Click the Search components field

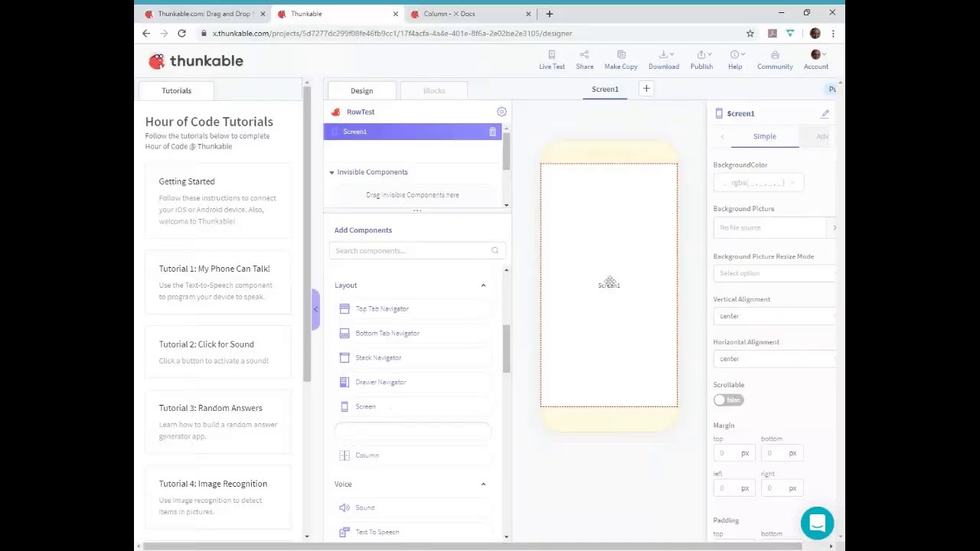tap(416, 250)
